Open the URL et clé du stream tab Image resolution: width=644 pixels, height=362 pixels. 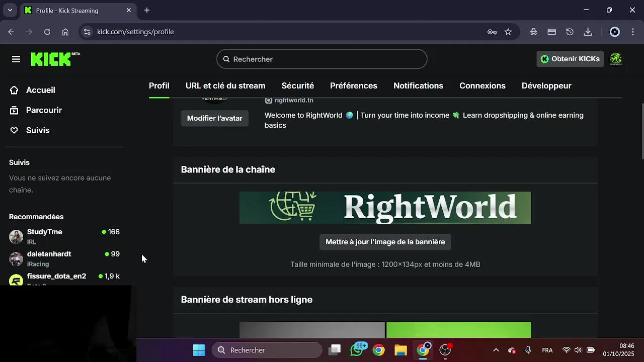pos(225,85)
